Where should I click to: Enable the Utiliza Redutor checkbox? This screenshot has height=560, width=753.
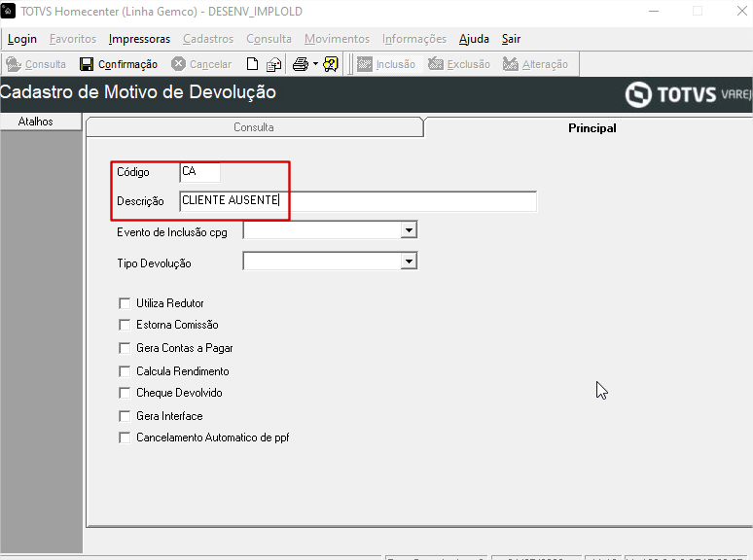[125, 303]
